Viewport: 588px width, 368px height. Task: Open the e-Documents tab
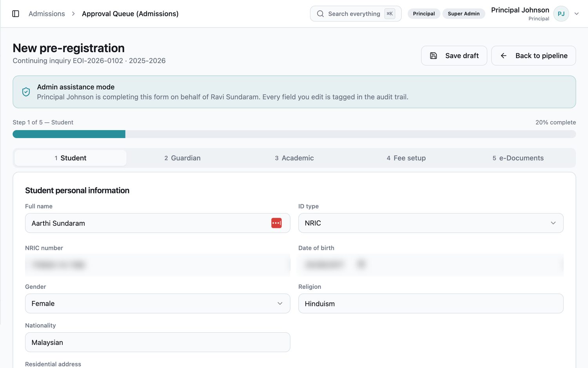pyautogui.click(x=518, y=158)
